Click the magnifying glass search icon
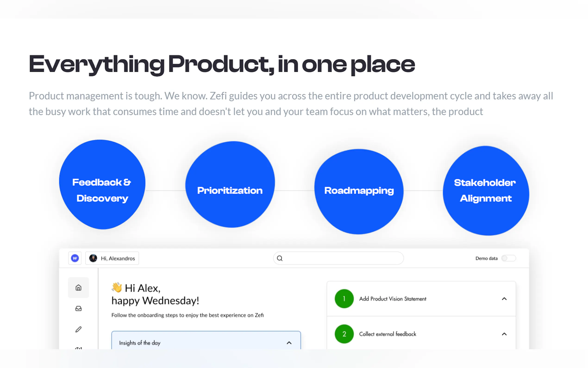Screen dimensions: 588x368 (x=280, y=258)
